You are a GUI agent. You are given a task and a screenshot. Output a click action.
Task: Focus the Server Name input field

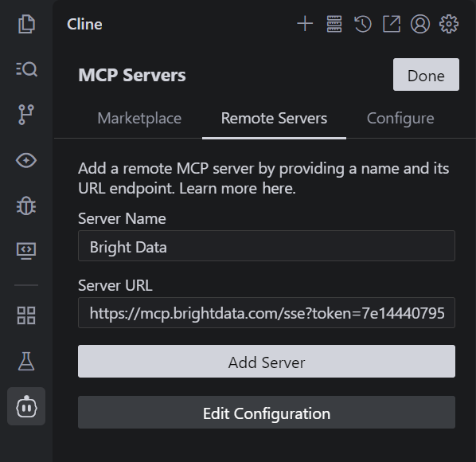point(267,245)
